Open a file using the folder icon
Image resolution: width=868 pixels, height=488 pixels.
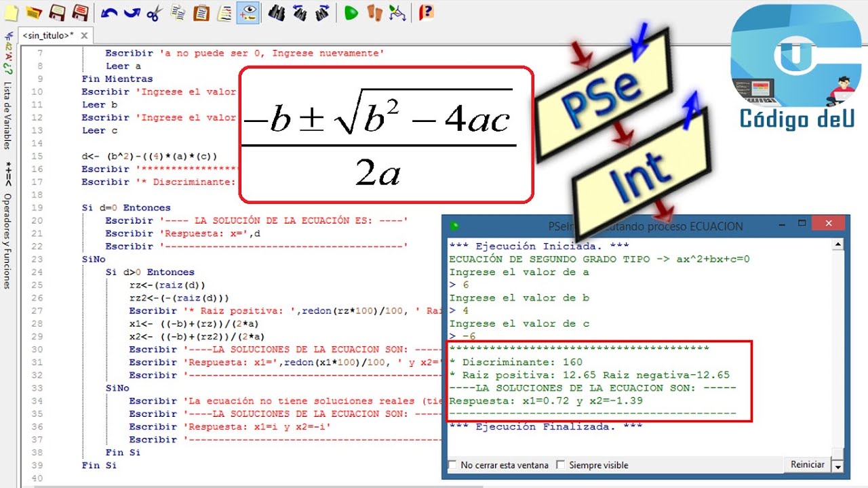click(x=34, y=12)
